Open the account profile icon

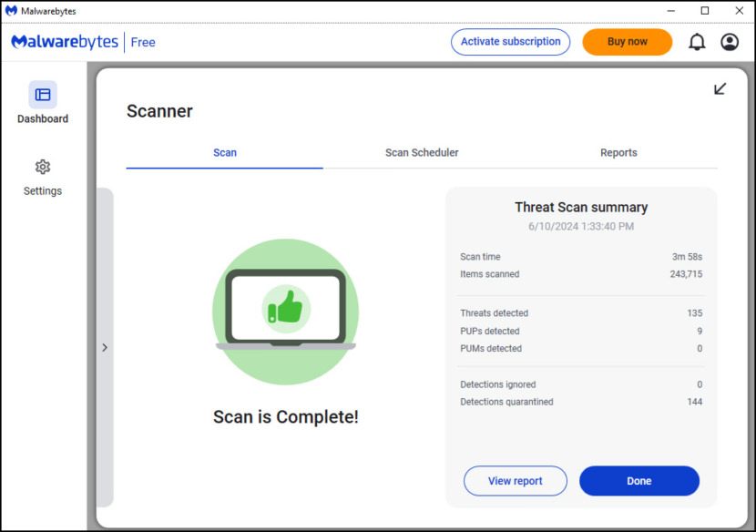729,41
